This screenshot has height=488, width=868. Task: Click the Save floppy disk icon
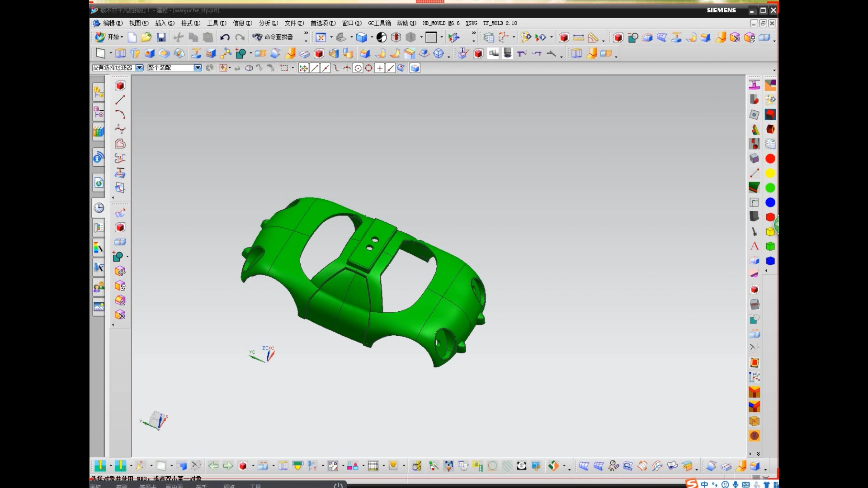(x=161, y=38)
